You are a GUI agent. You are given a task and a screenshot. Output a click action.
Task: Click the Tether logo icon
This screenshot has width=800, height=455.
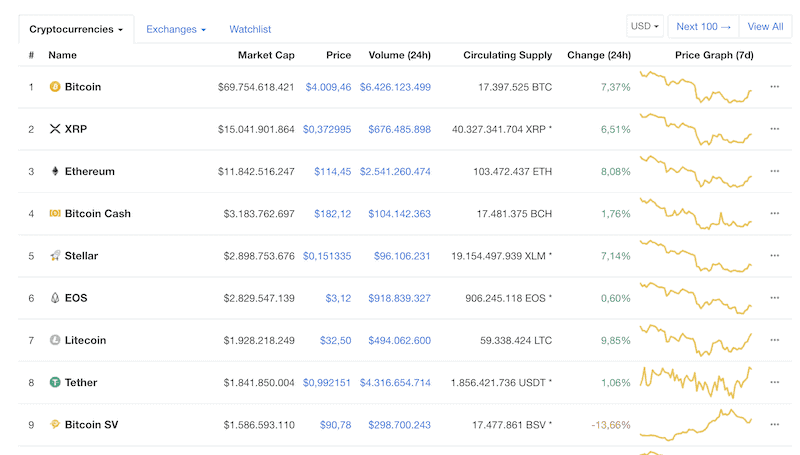click(x=55, y=382)
